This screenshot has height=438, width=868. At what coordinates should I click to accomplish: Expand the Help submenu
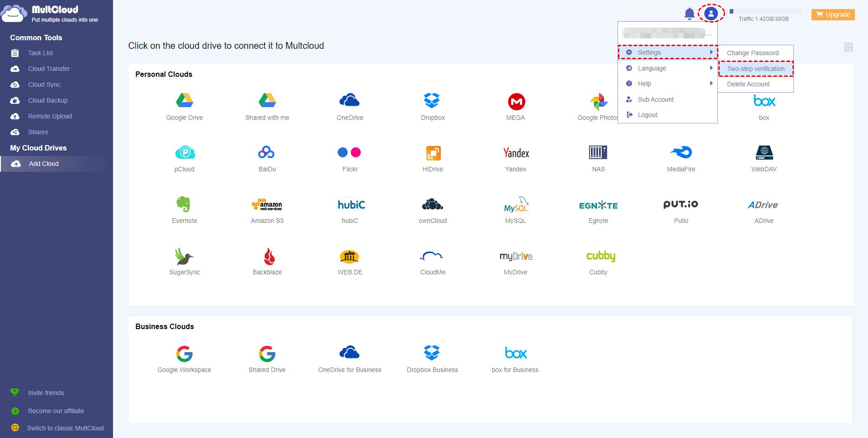click(x=668, y=84)
